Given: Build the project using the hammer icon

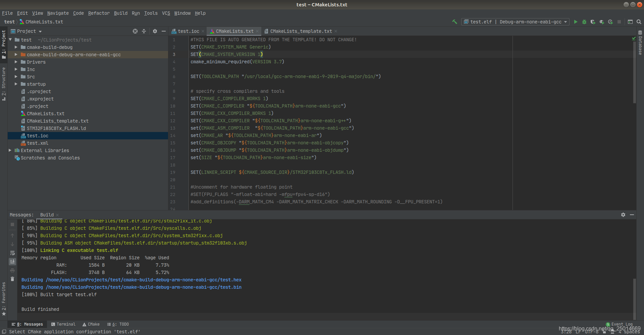Looking at the screenshot, I should 454,22.
